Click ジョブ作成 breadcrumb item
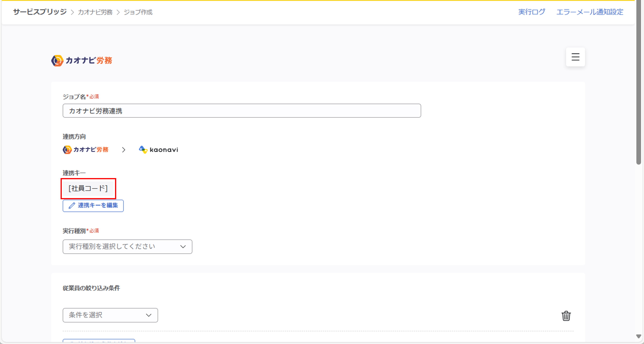This screenshot has height=344, width=644. tap(138, 12)
